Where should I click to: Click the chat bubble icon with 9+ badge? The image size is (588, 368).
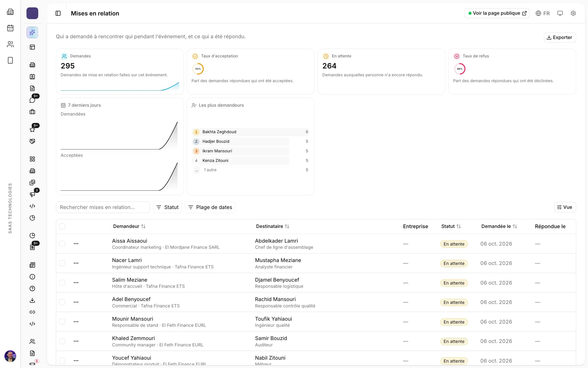[x=32, y=100]
